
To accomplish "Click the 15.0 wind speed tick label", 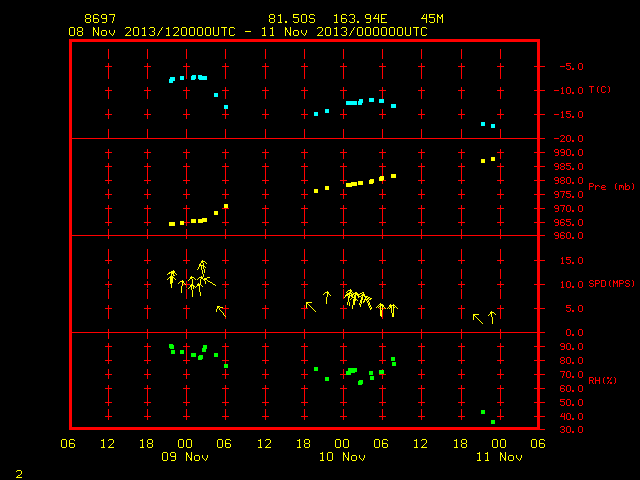I will pyautogui.click(x=571, y=260).
